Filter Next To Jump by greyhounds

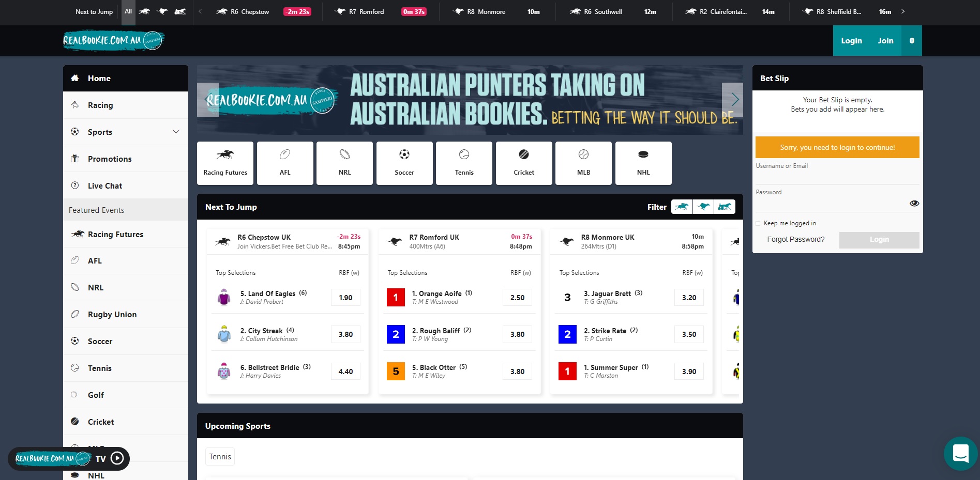tap(703, 207)
